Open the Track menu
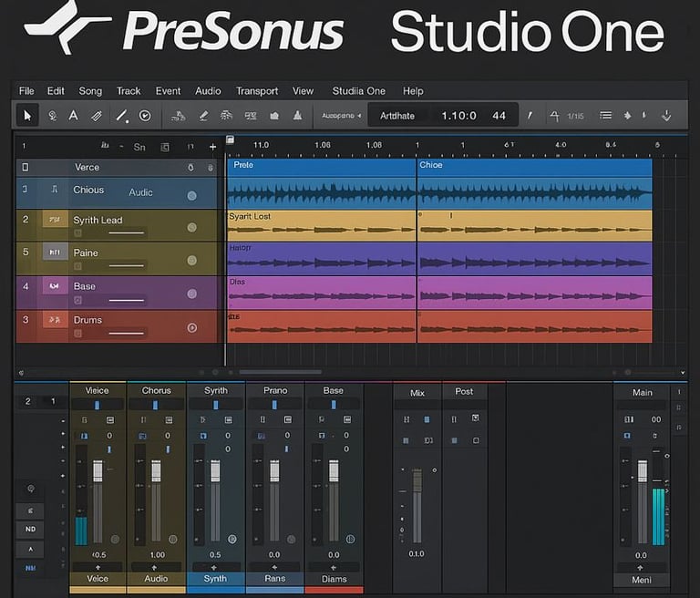 point(129,91)
